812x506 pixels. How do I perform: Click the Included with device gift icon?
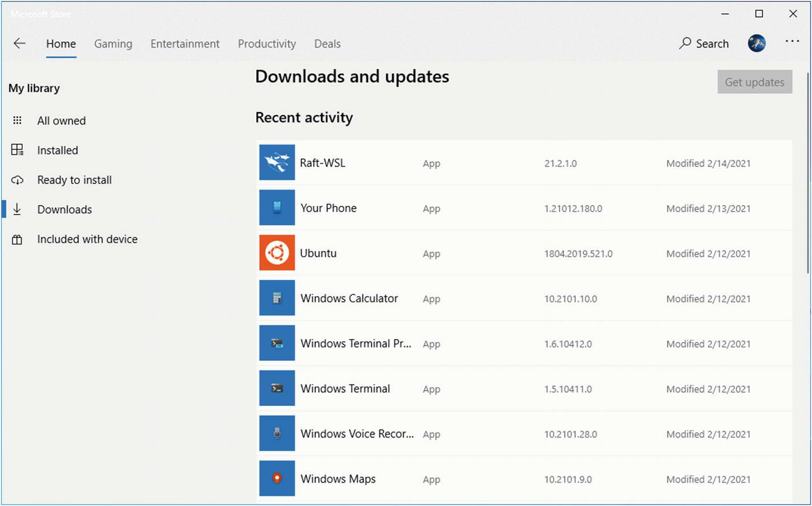click(17, 240)
